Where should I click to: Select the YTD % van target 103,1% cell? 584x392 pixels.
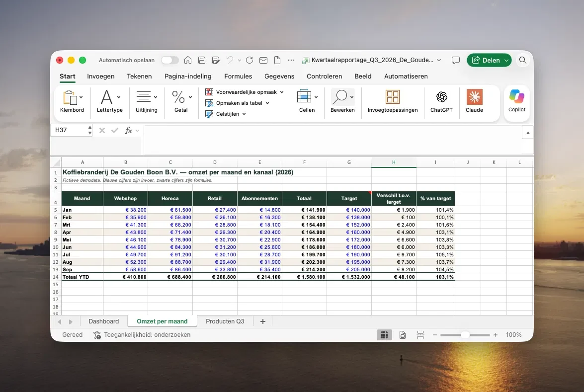pyautogui.click(x=435, y=277)
